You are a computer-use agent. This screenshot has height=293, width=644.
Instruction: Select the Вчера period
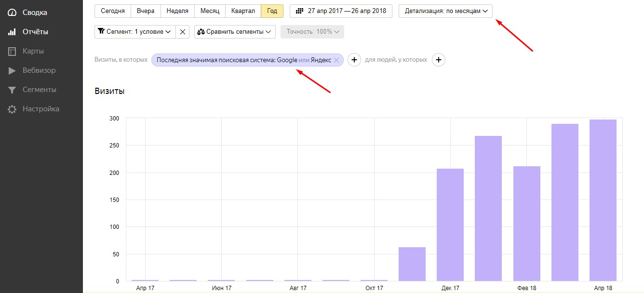[x=146, y=11]
